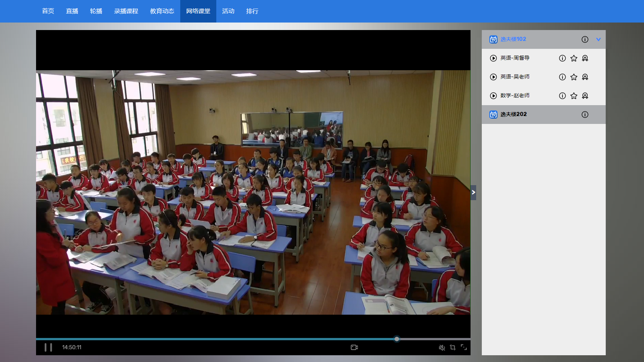Click the crop icon in player controls

(x=453, y=347)
